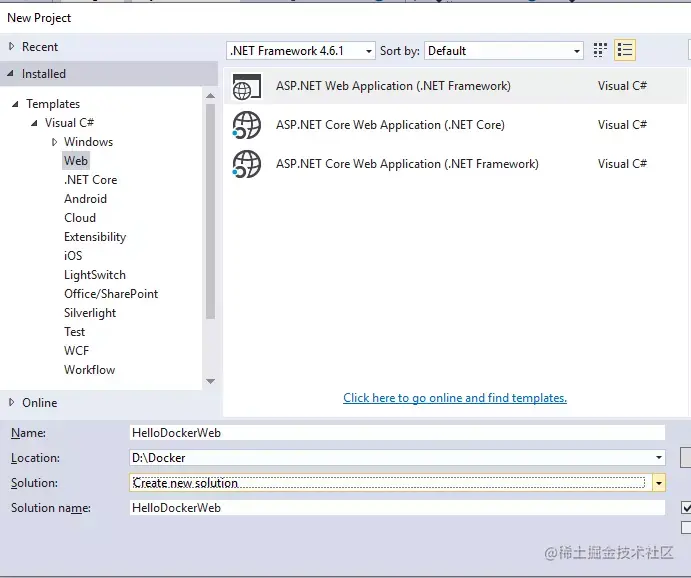The image size is (691, 578).
Task: Select the Office/SharePoint template category
Action: (111, 294)
